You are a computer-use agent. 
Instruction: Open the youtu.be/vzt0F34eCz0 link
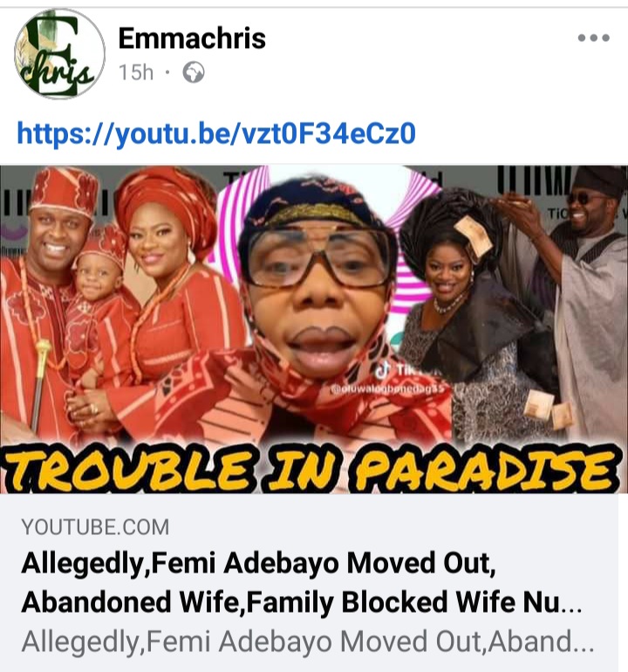[216, 134]
